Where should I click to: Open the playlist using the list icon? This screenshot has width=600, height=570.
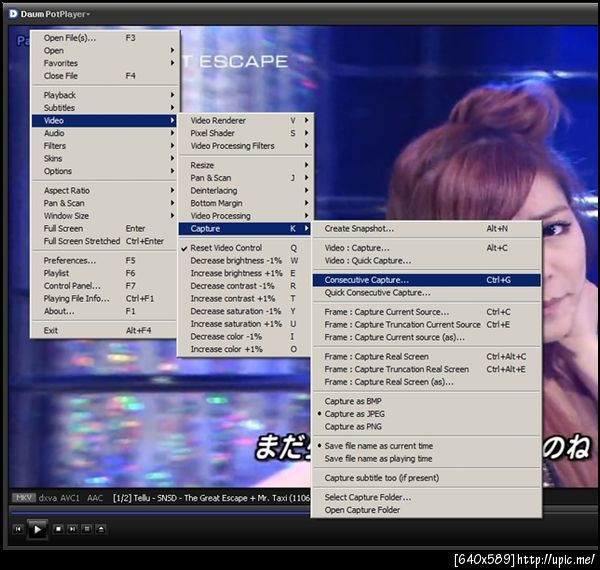pyautogui.click(x=87, y=528)
